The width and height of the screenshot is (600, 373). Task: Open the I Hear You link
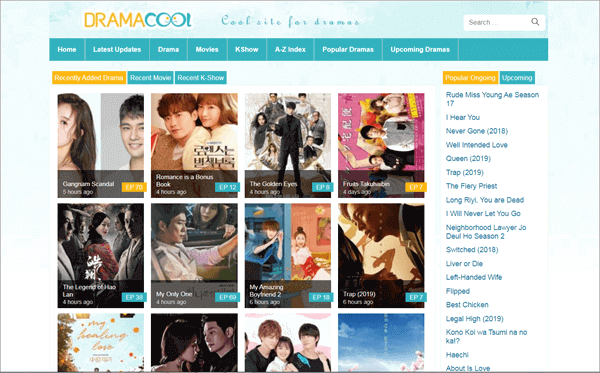coord(463,117)
